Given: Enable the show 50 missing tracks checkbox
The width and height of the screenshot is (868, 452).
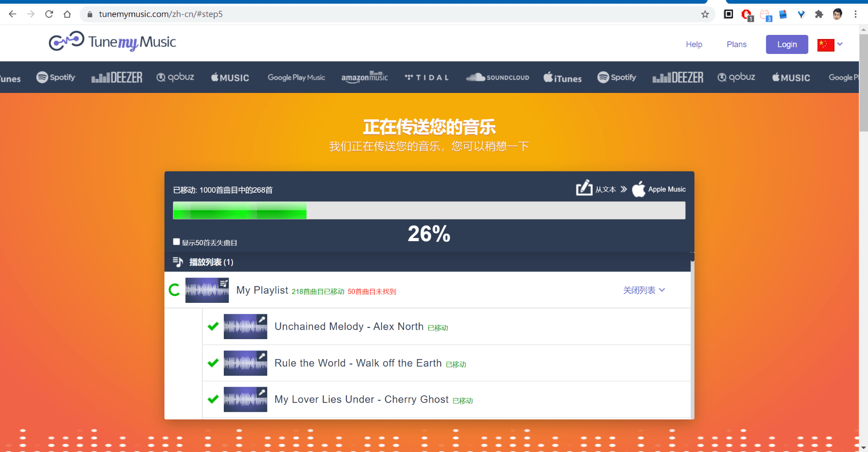Looking at the screenshot, I should pyautogui.click(x=177, y=242).
